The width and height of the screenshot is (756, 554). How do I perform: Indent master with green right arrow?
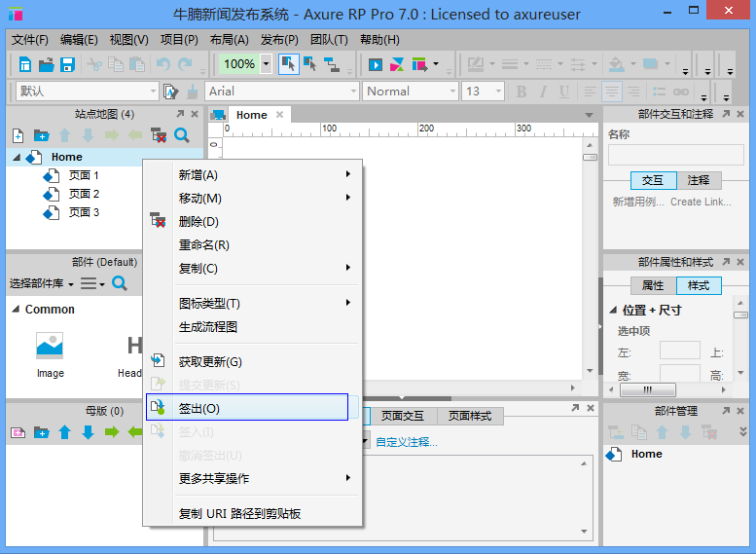tap(111, 432)
